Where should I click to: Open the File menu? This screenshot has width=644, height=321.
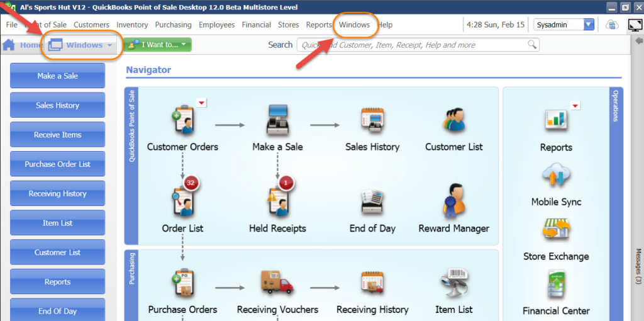(12, 25)
